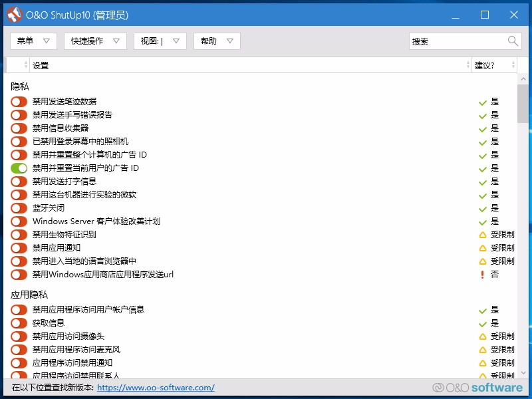Toggle 禁用发送手写错误报告 switch
The width and height of the screenshot is (532, 399).
[x=19, y=114]
